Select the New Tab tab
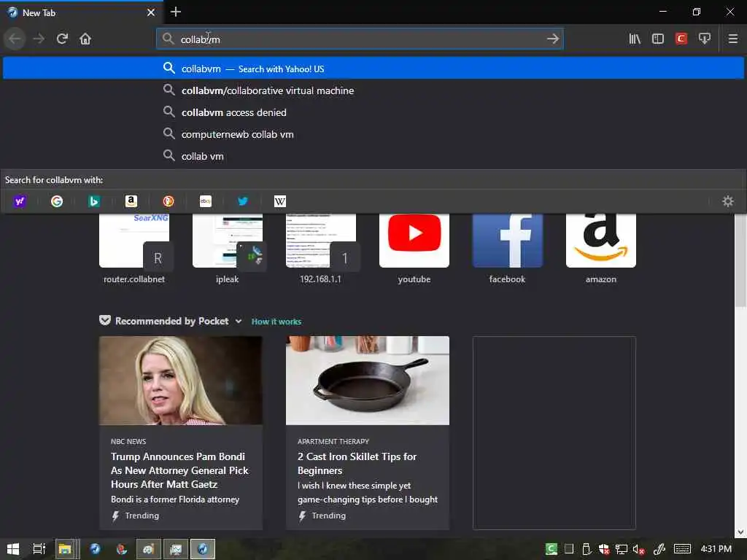This screenshot has width=747, height=560. tap(82, 12)
